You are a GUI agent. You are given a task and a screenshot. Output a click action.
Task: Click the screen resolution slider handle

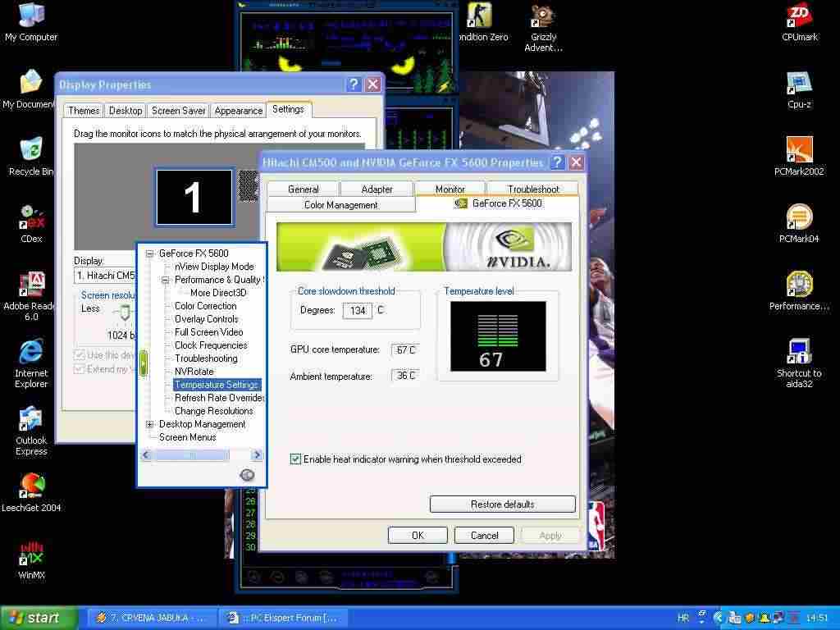tap(125, 312)
